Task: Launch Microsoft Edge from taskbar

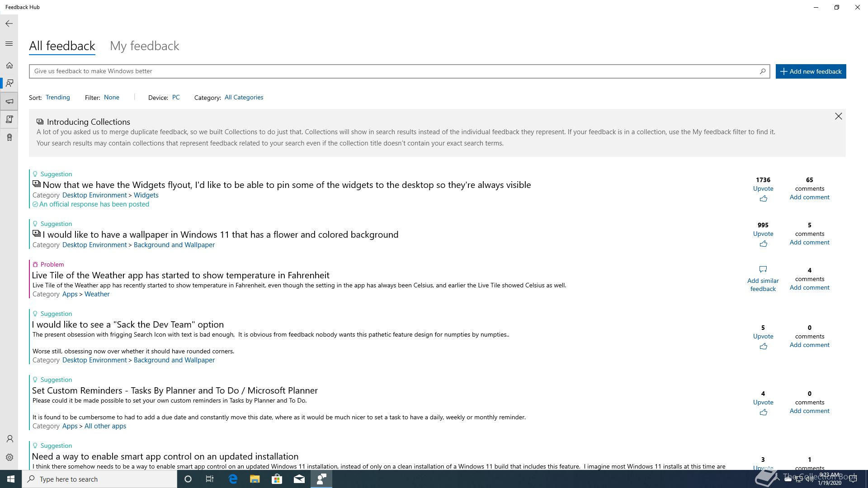Action: (233, 479)
